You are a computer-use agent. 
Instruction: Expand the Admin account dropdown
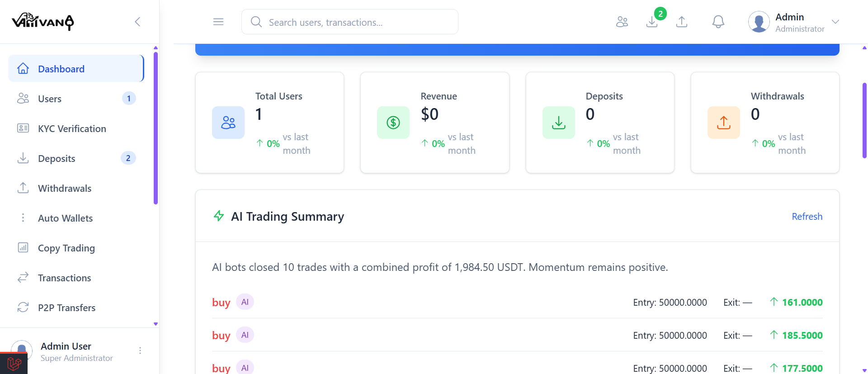pos(835,22)
